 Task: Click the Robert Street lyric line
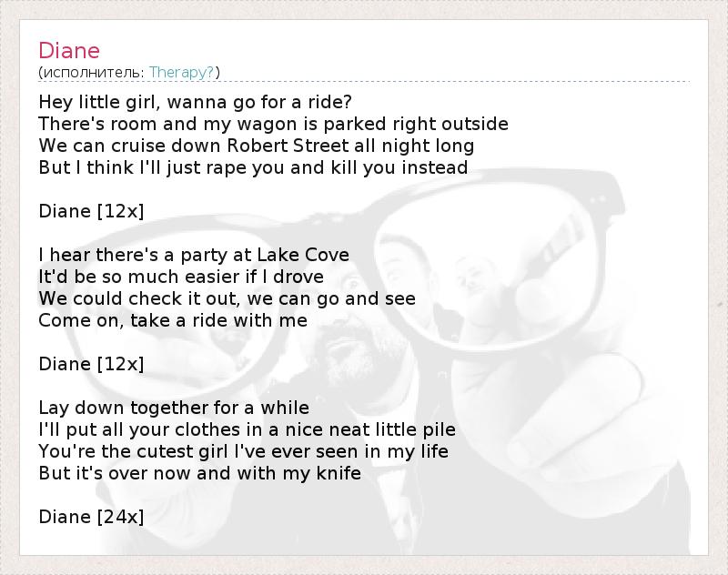257,145
